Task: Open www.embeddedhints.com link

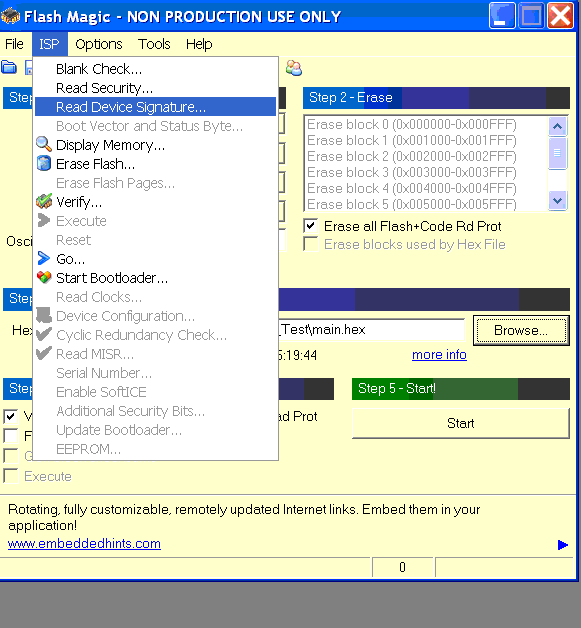Action: coord(84,543)
